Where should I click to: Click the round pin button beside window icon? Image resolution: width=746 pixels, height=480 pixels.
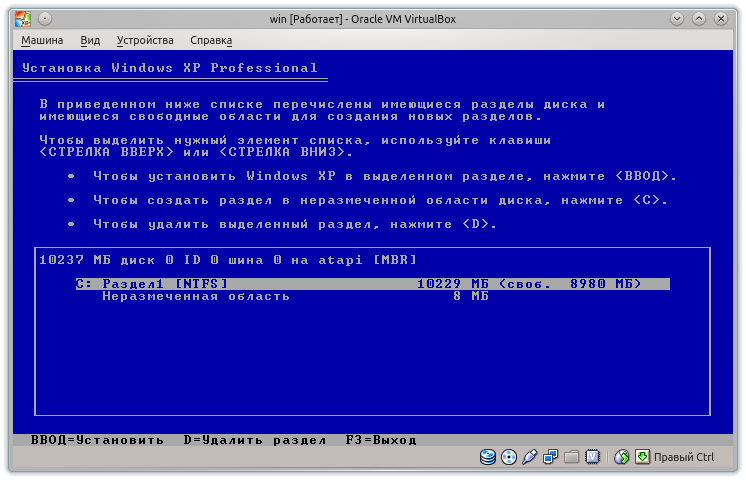click(45, 19)
